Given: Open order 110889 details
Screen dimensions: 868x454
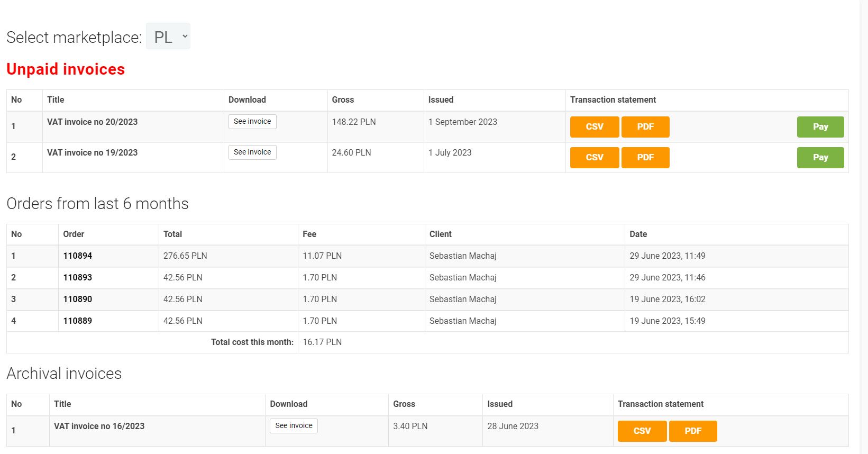Looking at the screenshot, I should pos(78,321).
